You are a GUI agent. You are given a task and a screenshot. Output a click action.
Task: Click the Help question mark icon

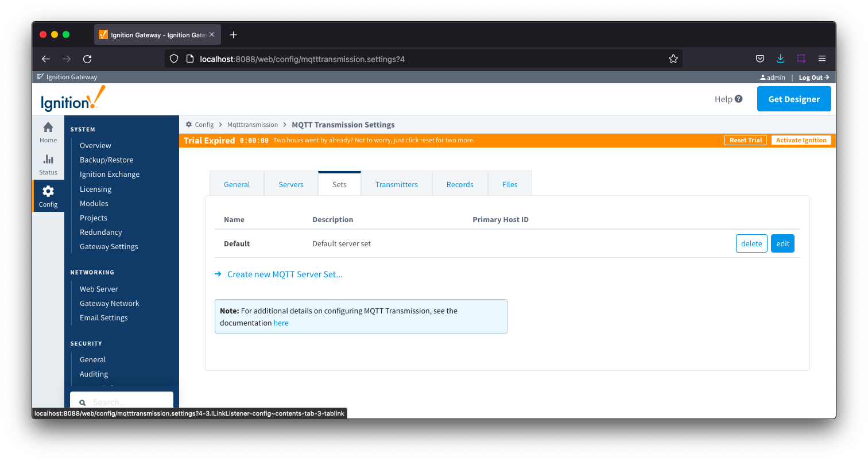tap(739, 99)
